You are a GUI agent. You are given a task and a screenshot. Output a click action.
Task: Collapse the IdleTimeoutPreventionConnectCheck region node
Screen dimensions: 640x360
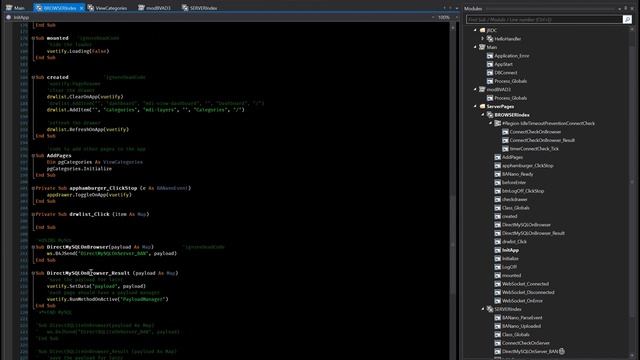tap(491, 123)
